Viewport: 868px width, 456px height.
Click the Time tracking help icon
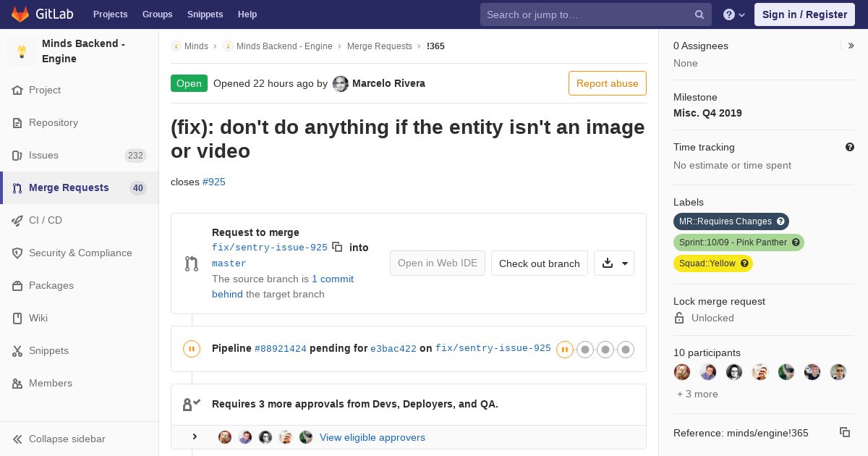coord(850,147)
